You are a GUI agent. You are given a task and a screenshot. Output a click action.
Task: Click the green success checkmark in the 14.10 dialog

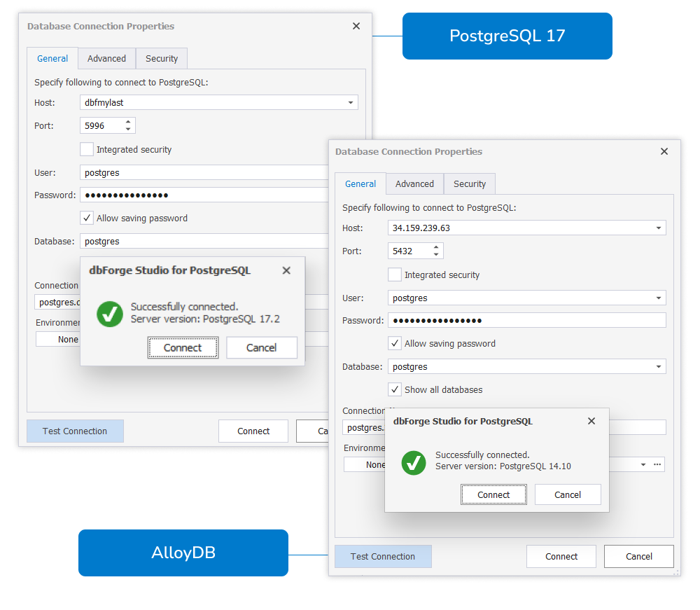[414, 463]
